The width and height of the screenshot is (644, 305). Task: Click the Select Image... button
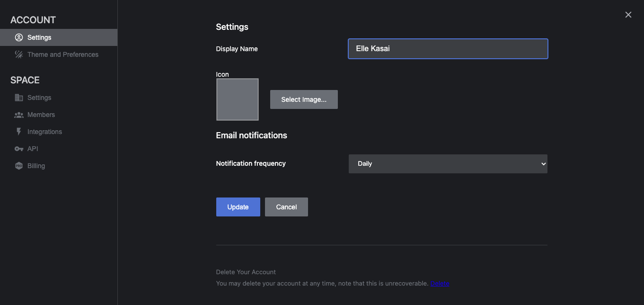304,99
